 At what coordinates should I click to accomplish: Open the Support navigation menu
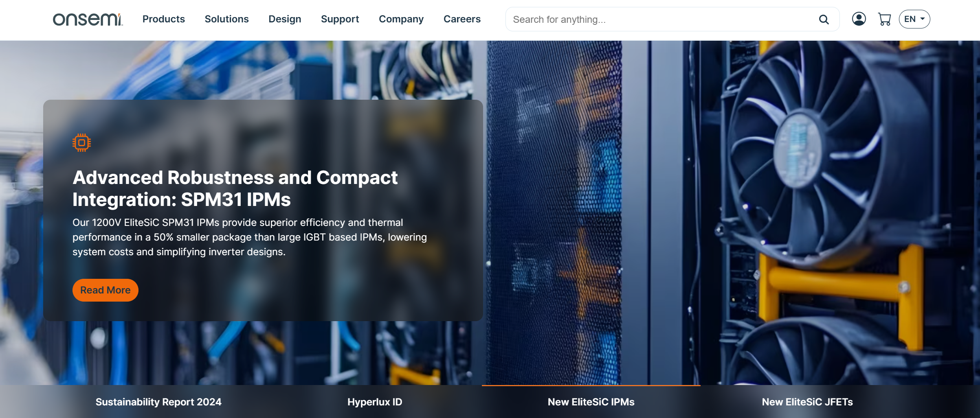coord(340,19)
